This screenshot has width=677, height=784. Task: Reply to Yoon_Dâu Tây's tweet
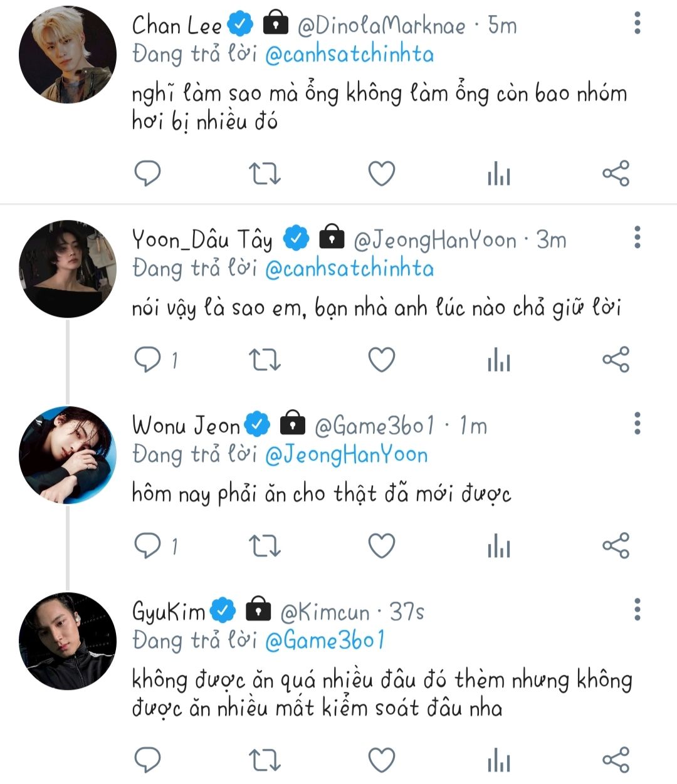[148, 359]
